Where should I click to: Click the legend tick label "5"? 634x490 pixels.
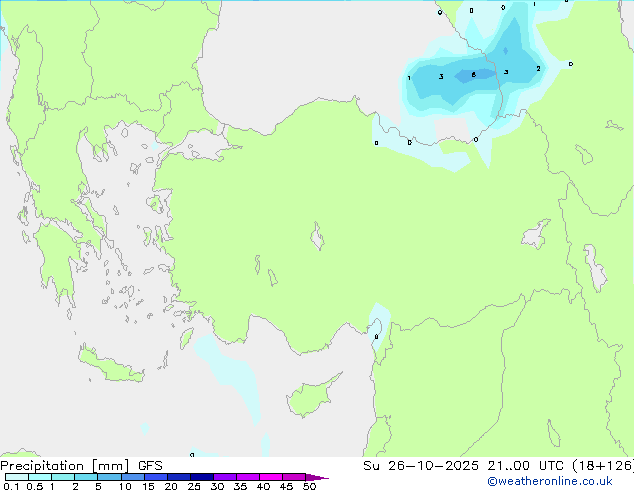pyautogui.click(x=98, y=486)
